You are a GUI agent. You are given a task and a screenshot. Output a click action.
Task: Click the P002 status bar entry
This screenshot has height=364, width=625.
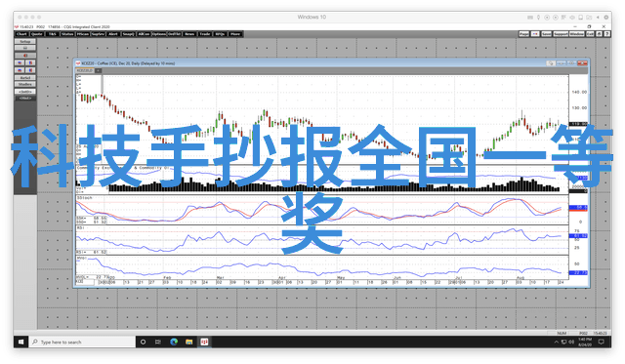click(x=583, y=333)
